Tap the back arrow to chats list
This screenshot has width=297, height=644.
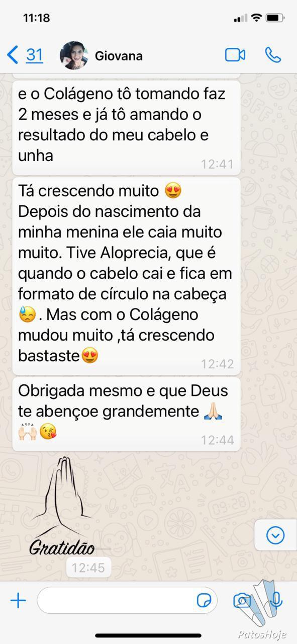(x=13, y=54)
